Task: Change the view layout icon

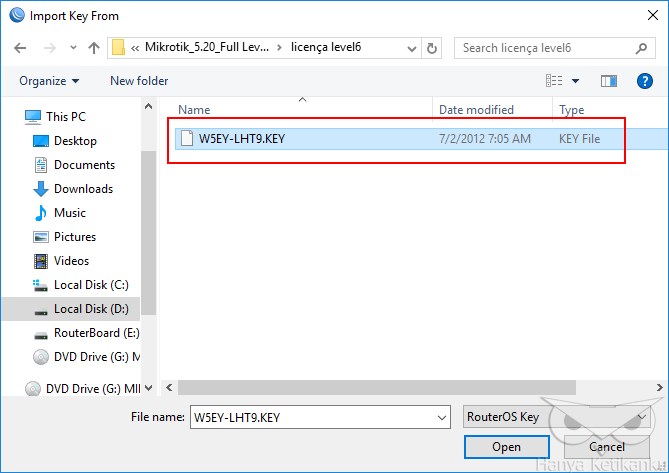Action: click(x=554, y=81)
